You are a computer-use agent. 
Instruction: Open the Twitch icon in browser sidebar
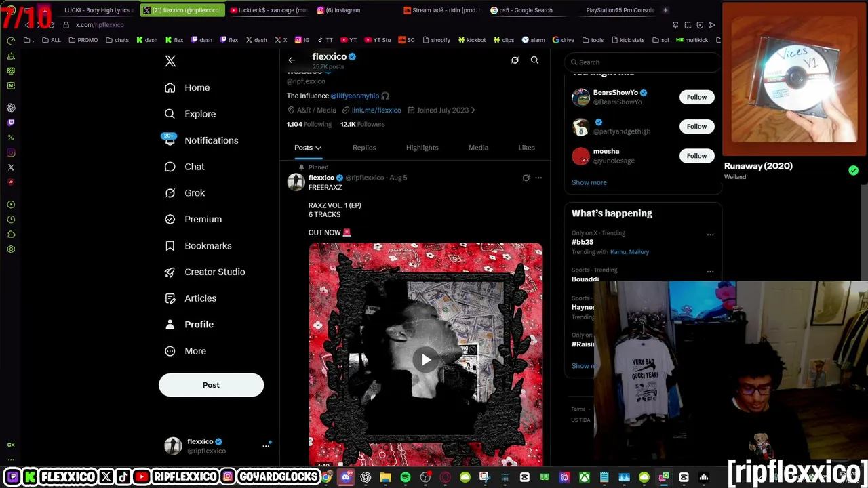(11, 123)
